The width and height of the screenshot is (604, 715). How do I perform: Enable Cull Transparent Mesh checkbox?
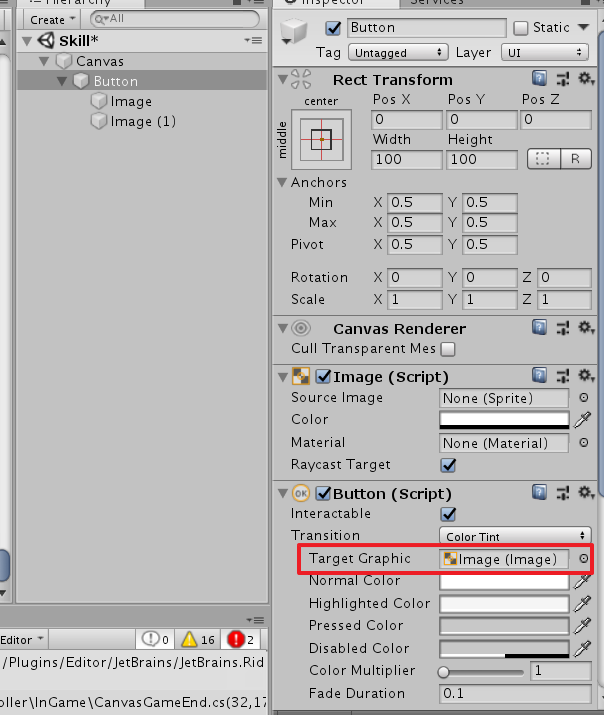click(448, 349)
